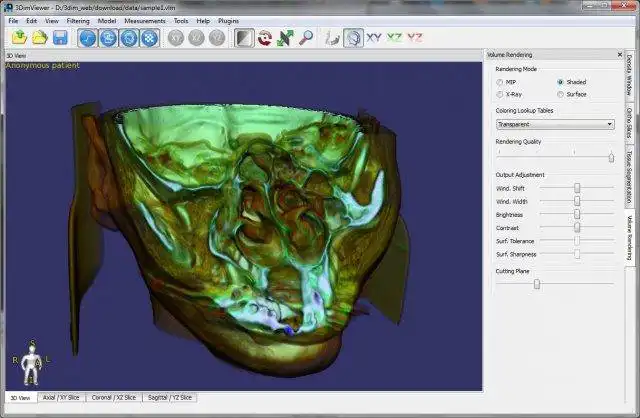Toggle the head volume rendering icon
This screenshot has width=640, height=418.
[353, 38]
